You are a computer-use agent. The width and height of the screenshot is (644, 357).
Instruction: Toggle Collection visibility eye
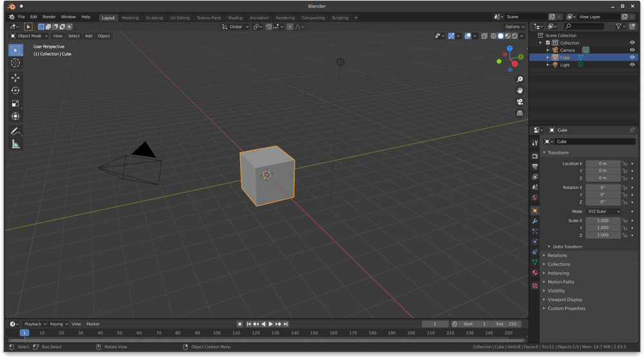pyautogui.click(x=632, y=42)
